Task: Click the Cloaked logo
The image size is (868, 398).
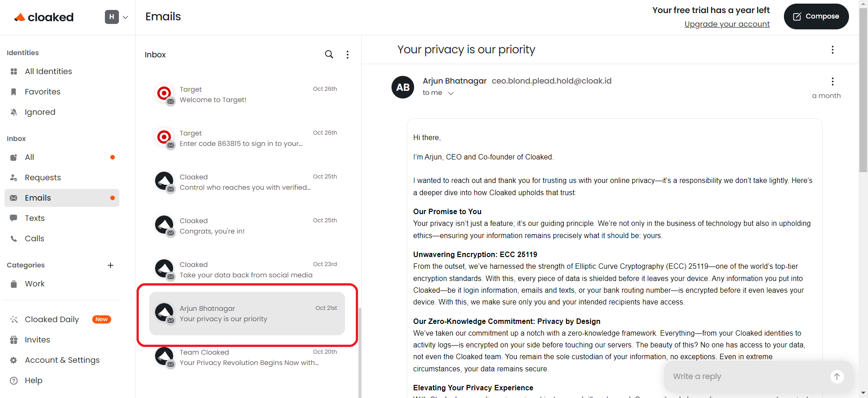Action: pyautogui.click(x=44, y=17)
